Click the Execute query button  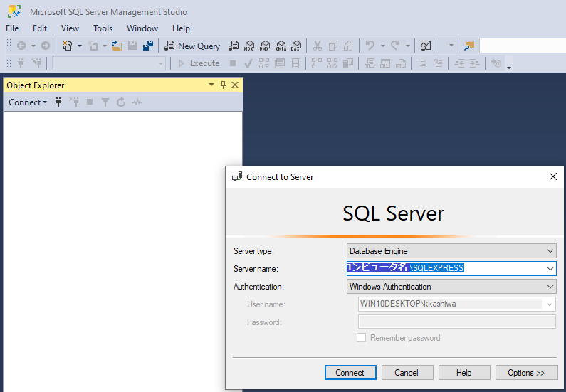[x=199, y=63]
